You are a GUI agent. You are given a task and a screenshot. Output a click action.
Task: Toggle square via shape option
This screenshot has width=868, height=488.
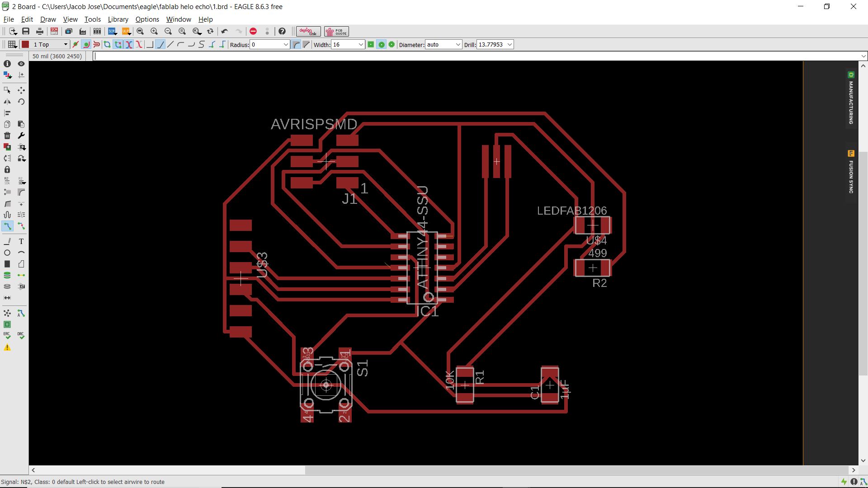tap(371, 44)
